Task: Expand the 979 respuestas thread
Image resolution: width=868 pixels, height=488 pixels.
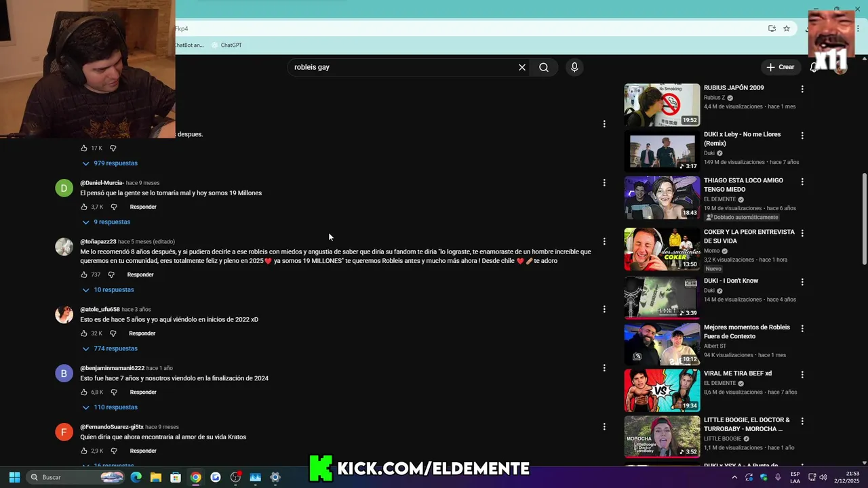Action: pyautogui.click(x=110, y=163)
